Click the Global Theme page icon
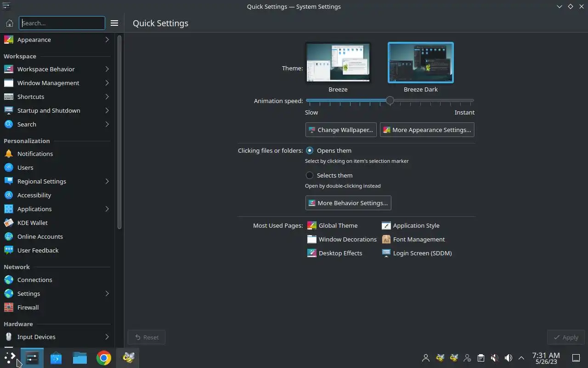The height and width of the screenshot is (368, 588). pos(311,225)
